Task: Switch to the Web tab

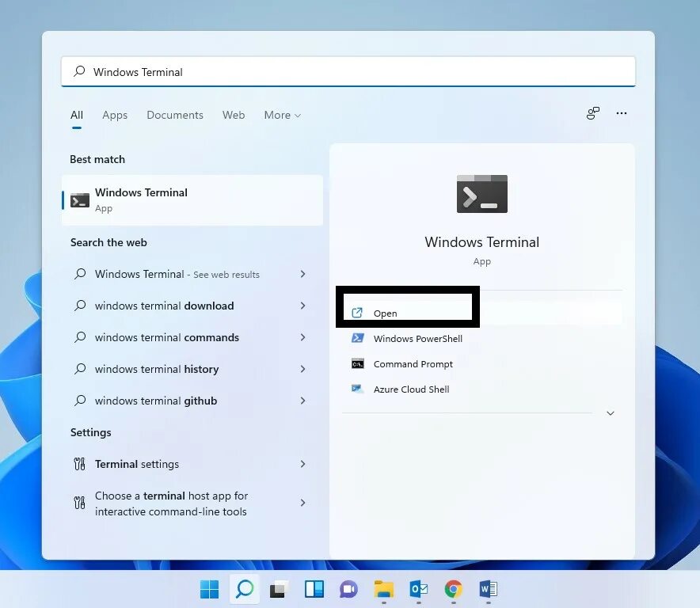Action: [x=234, y=115]
